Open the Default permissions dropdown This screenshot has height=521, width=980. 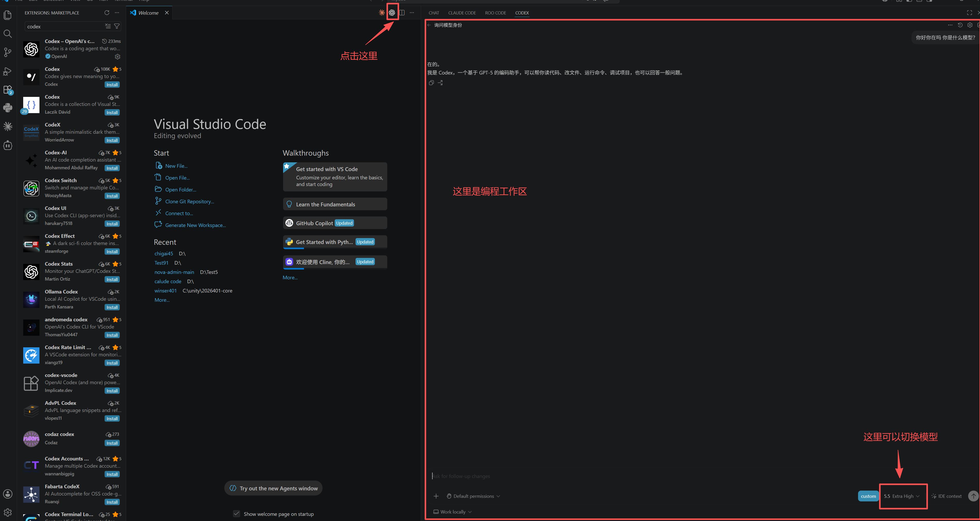(x=473, y=496)
